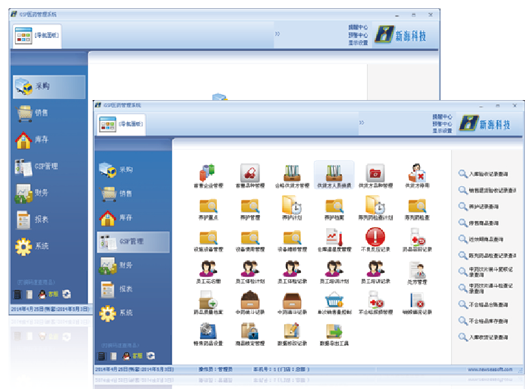Open 库房温湿度管理 thermometer chart icon

point(334,240)
